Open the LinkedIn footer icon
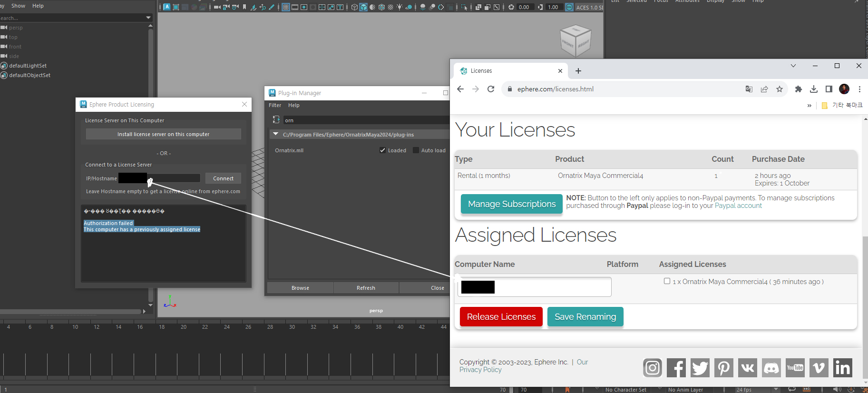The width and height of the screenshot is (868, 393). (x=842, y=368)
